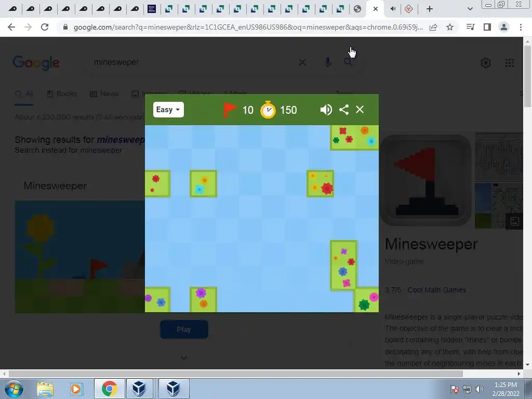Start voice search with microphone
The height and width of the screenshot is (399, 532).
pos(328,62)
